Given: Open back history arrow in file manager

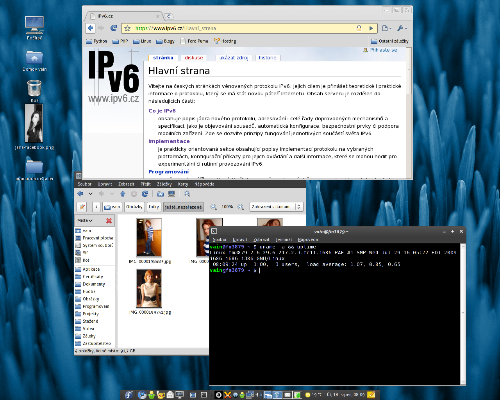Looking at the screenshot, I should 90,194.
